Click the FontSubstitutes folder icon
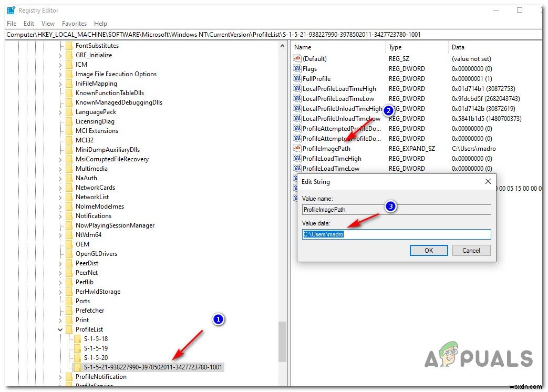 [69, 46]
